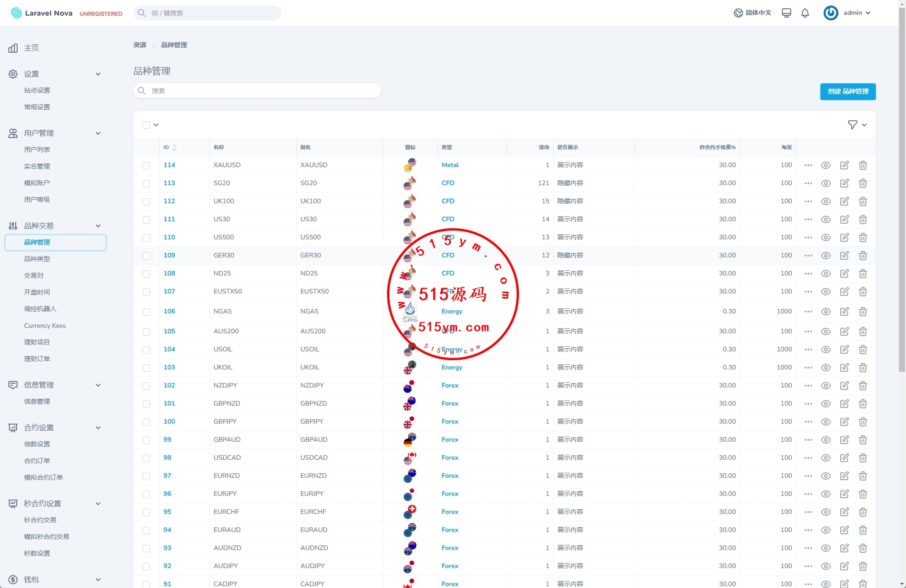Open the three-dots actions menu for UK100

[x=808, y=201]
